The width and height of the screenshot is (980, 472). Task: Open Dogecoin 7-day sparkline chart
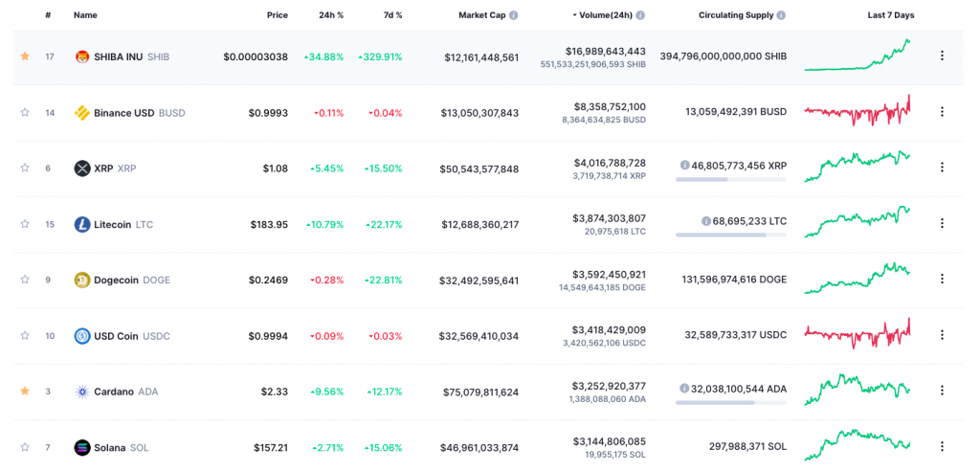(857, 279)
